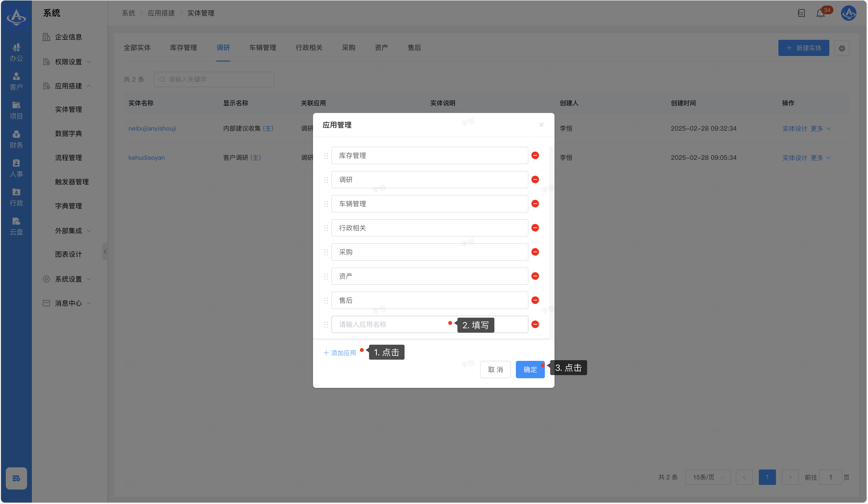Open the 人事 sidebar module
Image resolution: width=868 pixels, height=504 pixels.
[16, 168]
